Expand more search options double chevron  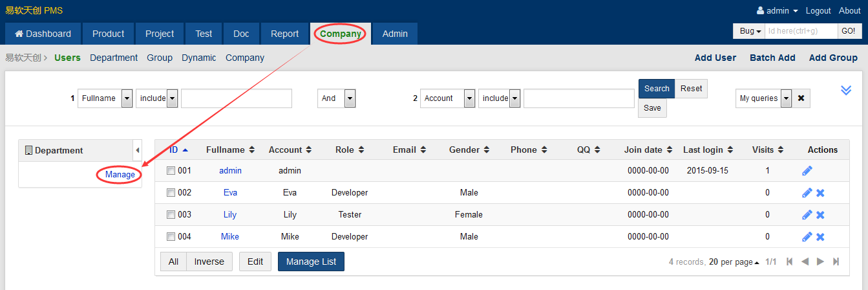[845, 90]
